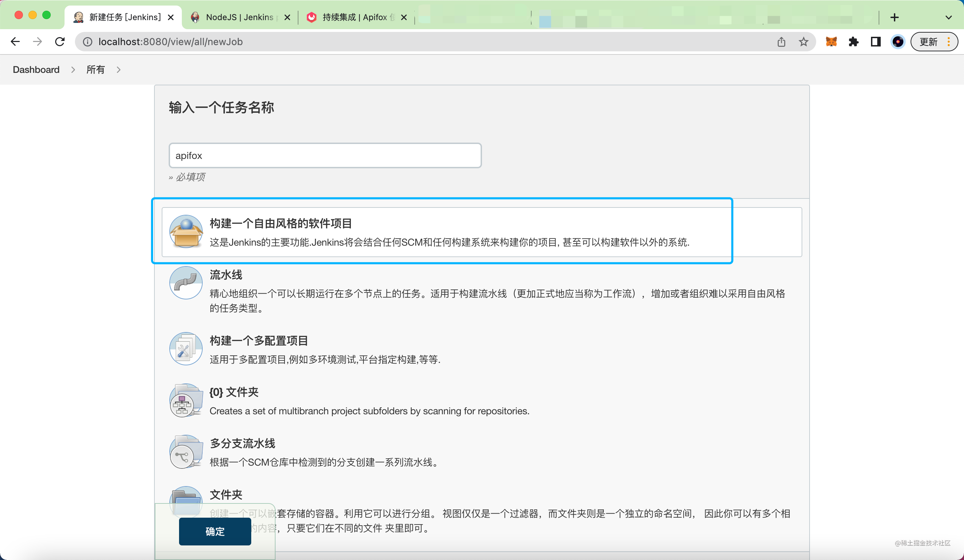Screen dimensions: 964x560
Task: Click the task name input containing apifox
Action: click(x=325, y=156)
